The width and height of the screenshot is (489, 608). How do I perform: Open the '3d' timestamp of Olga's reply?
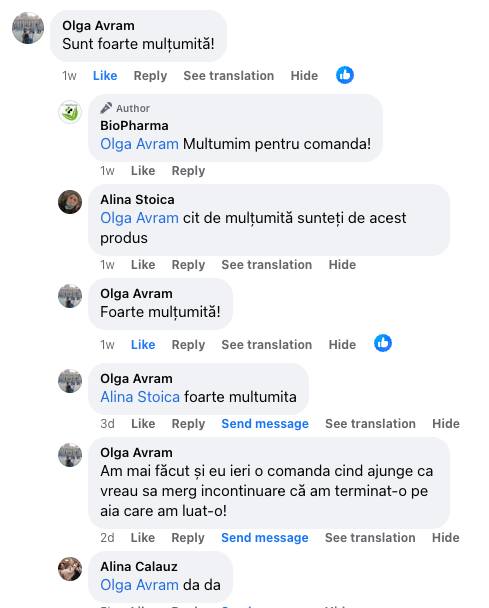107,424
